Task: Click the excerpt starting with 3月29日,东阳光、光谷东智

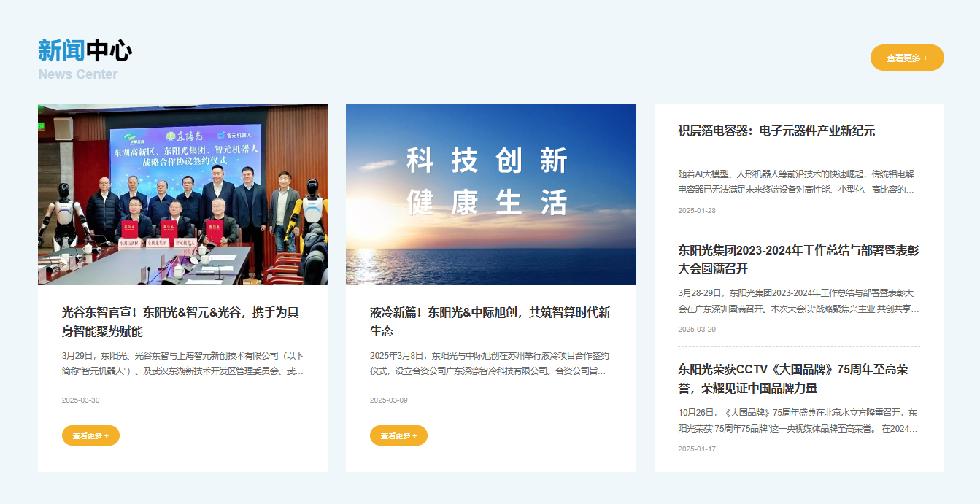Action: click(x=182, y=363)
